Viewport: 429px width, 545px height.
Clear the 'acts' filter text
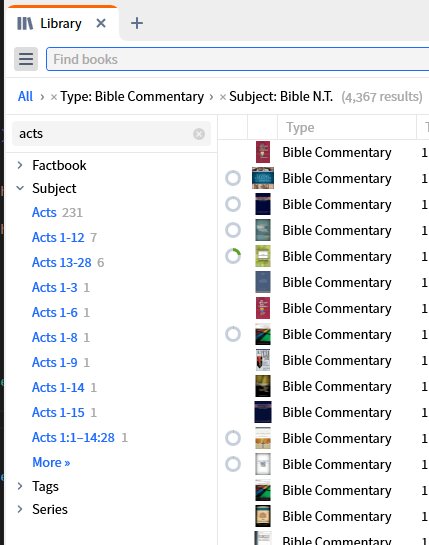(x=199, y=134)
